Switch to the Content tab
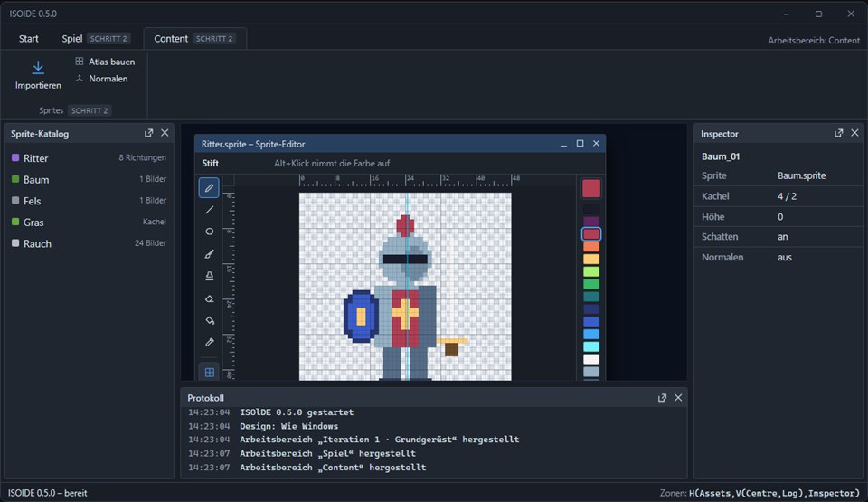The image size is (868, 502). [x=195, y=38]
